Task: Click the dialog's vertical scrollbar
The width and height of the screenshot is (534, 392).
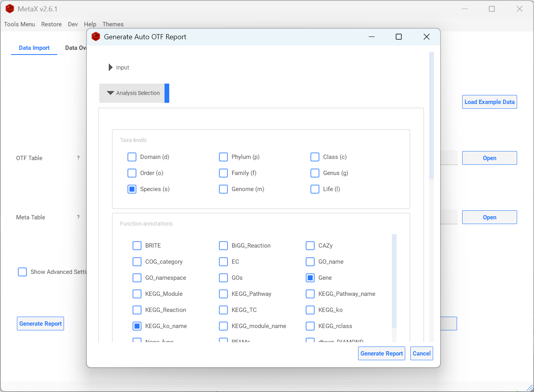Action: (x=432, y=116)
